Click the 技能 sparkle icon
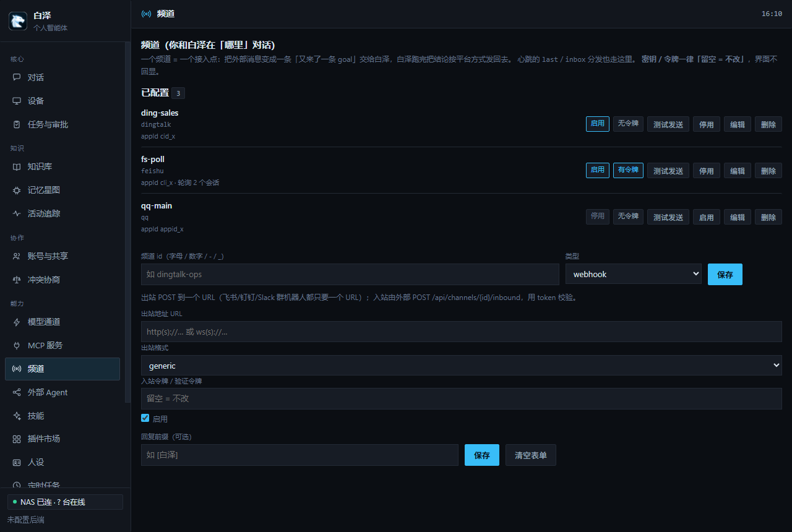The height and width of the screenshot is (532, 792). [x=17, y=416]
